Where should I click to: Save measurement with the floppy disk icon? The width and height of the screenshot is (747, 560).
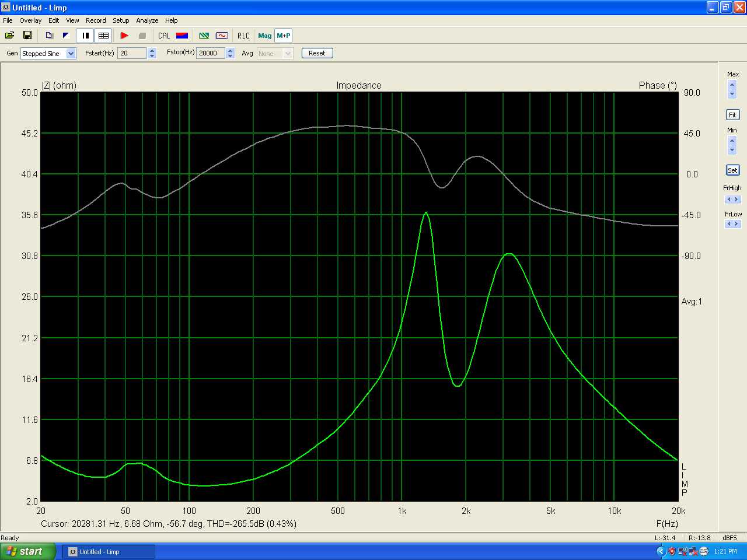[x=27, y=36]
